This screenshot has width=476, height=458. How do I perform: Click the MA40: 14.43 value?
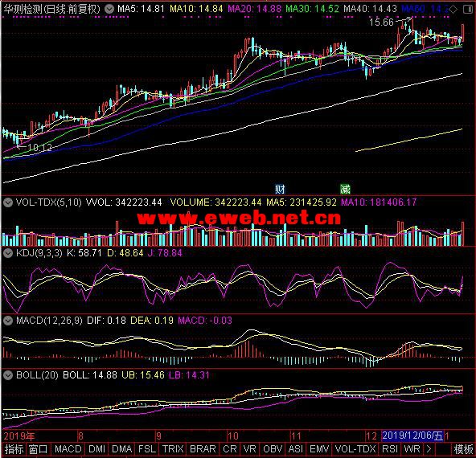pos(370,9)
